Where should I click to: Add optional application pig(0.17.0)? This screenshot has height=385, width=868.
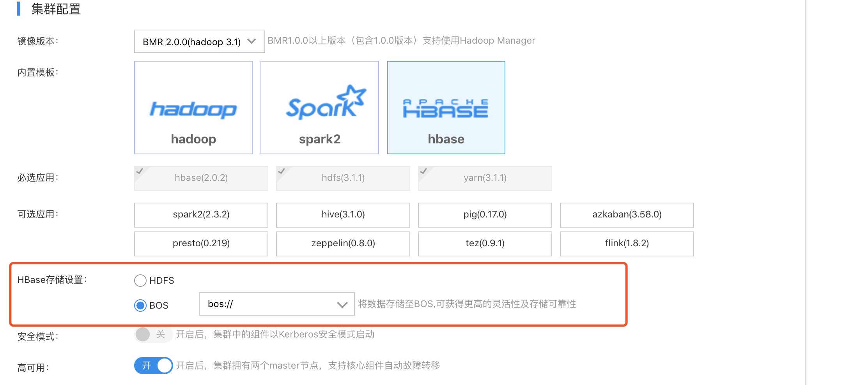(x=485, y=215)
